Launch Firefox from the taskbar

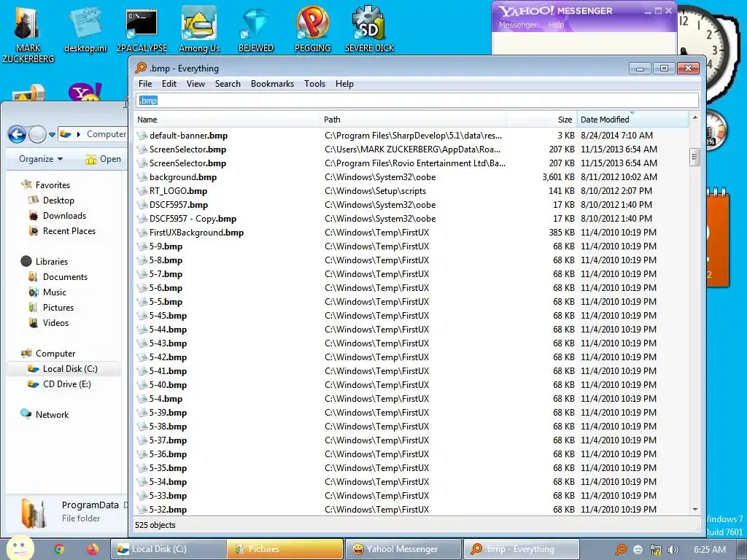93,549
